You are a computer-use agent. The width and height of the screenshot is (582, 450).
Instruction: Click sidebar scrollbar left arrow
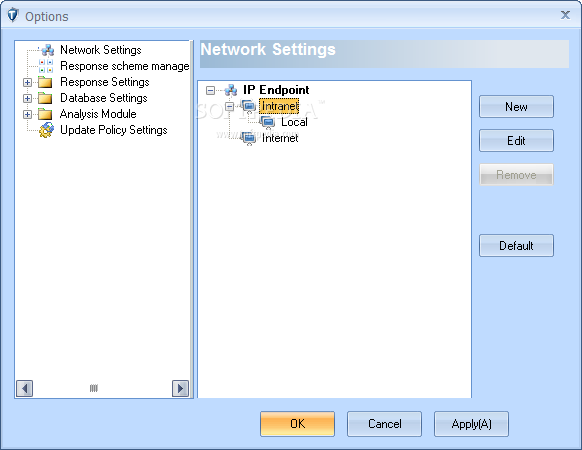coord(24,388)
